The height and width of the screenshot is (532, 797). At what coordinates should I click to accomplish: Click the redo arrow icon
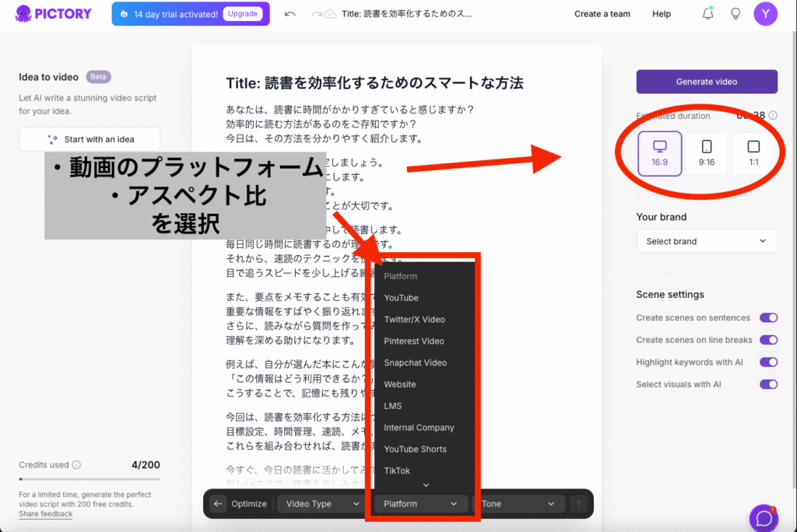coord(316,14)
